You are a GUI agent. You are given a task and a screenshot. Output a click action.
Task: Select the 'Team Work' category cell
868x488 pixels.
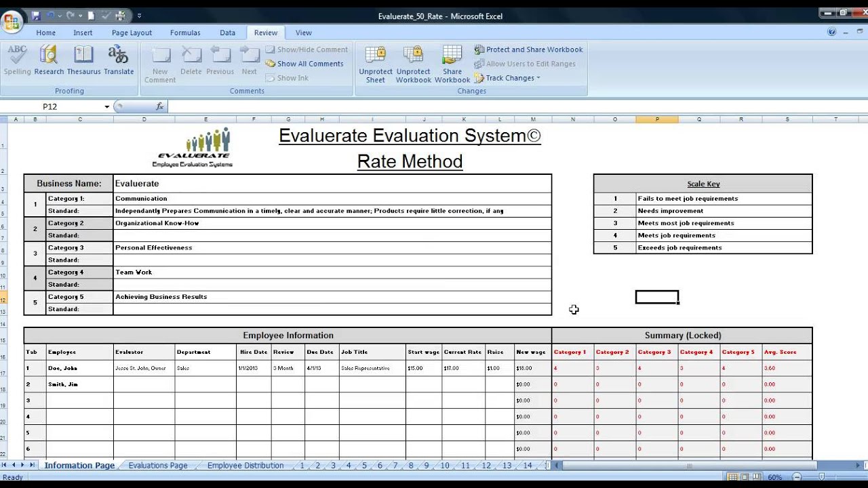pyautogui.click(x=332, y=272)
